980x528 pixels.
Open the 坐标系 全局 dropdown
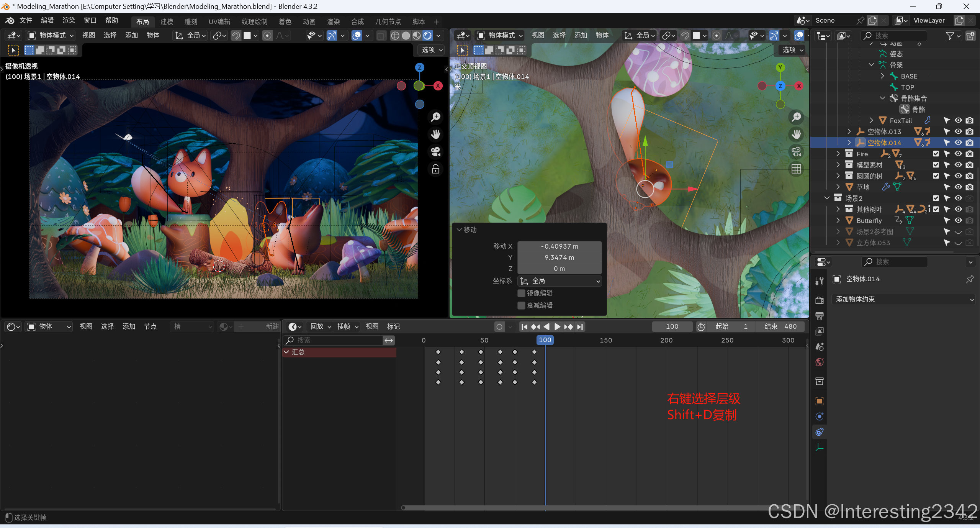560,281
